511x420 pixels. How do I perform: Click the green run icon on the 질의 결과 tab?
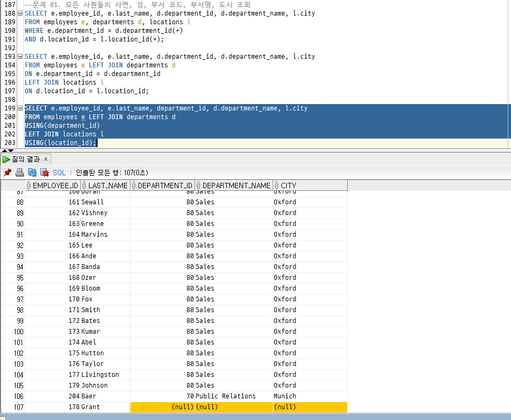pos(6,159)
